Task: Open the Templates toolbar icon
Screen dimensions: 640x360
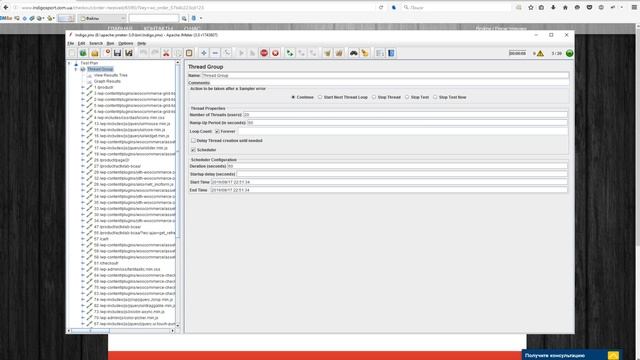Action: pos(83,53)
